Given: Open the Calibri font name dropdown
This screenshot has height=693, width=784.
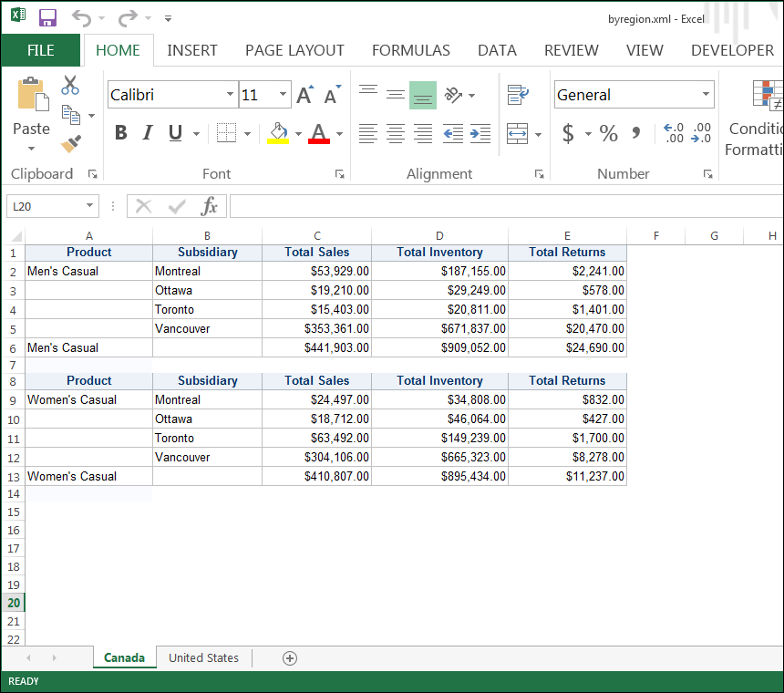Looking at the screenshot, I should point(230,95).
